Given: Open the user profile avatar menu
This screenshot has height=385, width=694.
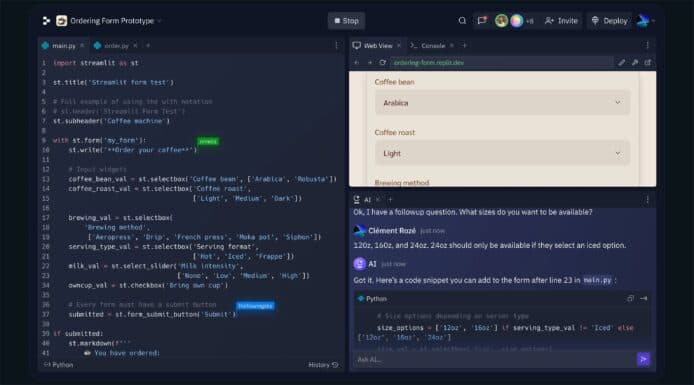Looking at the screenshot, I should tap(643, 21).
